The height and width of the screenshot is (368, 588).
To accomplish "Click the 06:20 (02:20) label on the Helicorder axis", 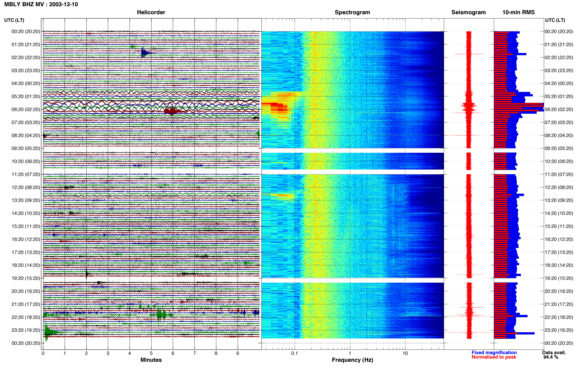I will (26, 109).
